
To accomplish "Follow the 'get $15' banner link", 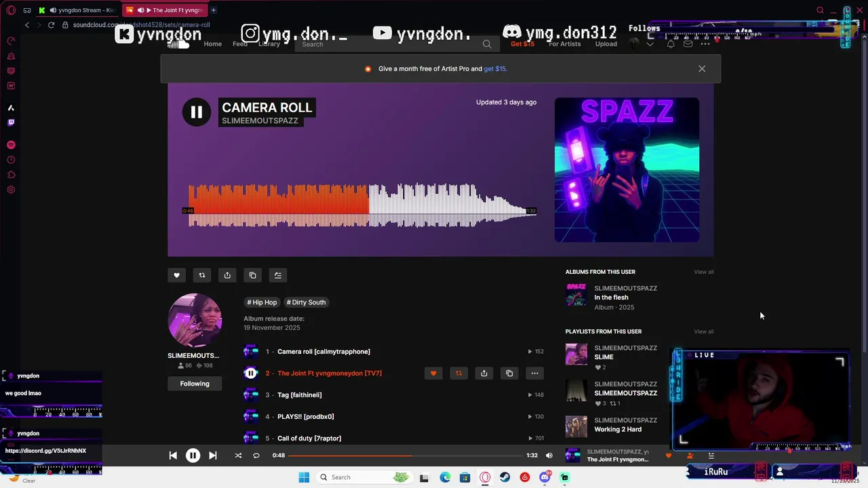I will (495, 68).
